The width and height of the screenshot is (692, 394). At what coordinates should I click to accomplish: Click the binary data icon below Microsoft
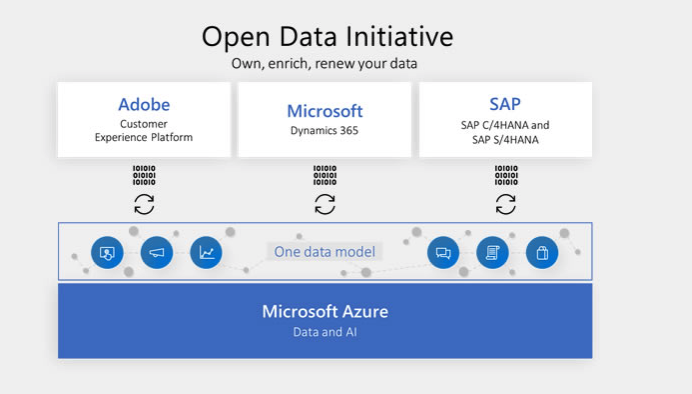(325, 175)
